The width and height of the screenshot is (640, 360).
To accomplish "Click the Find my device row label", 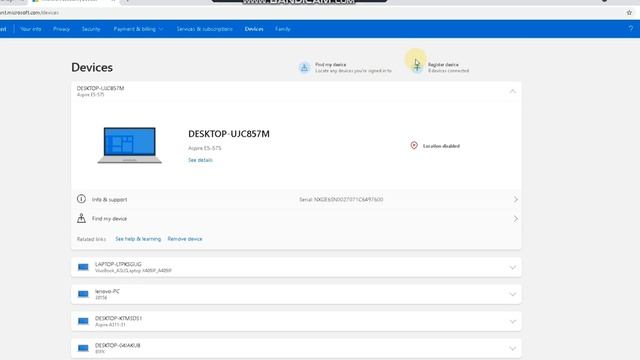I will [x=109, y=219].
